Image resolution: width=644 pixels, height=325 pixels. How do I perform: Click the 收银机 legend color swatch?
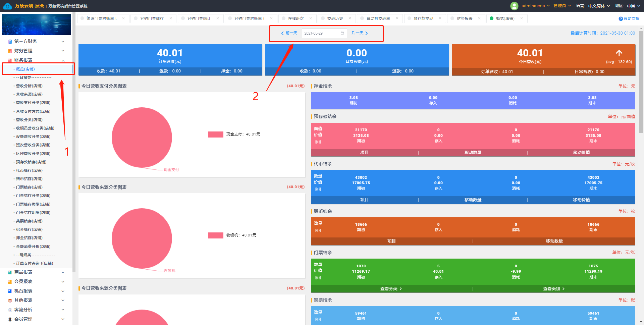(216, 235)
